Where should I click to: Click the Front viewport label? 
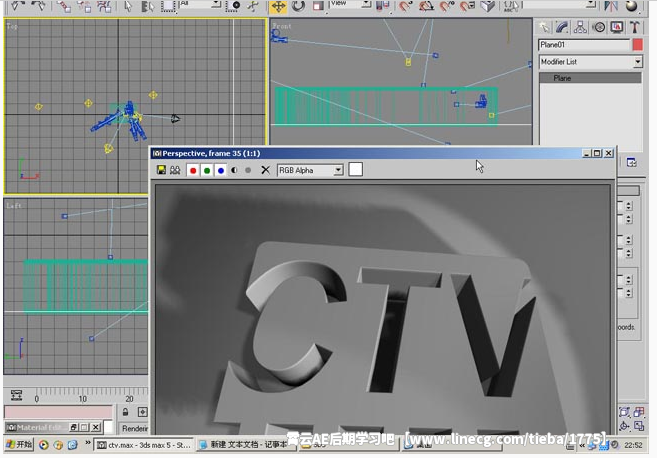click(x=282, y=26)
